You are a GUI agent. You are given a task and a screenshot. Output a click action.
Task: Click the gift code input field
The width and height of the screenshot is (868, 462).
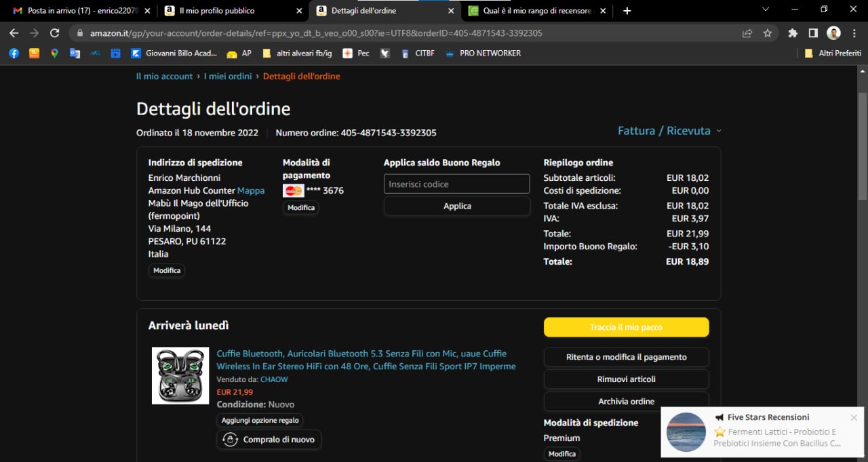(x=456, y=184)
